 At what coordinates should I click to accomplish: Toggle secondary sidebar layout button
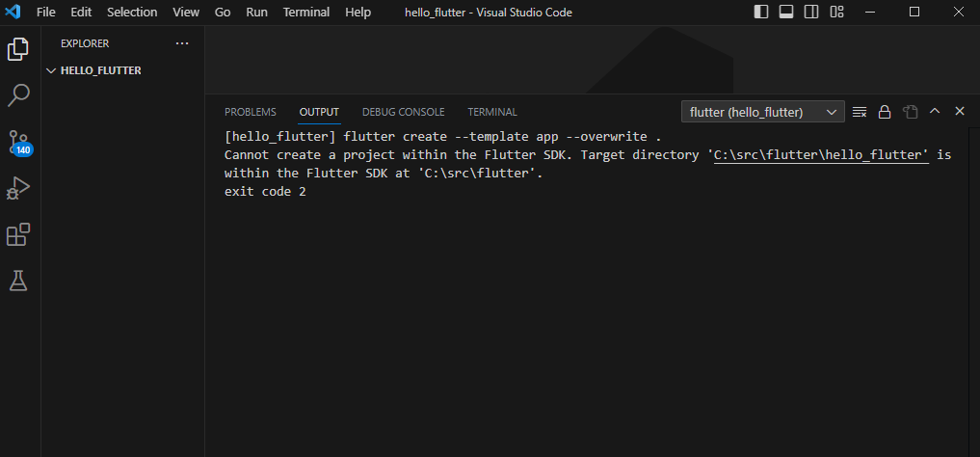[x=811, y=12]
